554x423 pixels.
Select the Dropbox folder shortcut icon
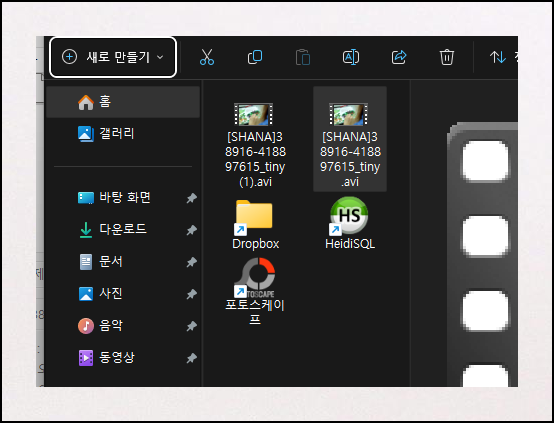(254, 217)
